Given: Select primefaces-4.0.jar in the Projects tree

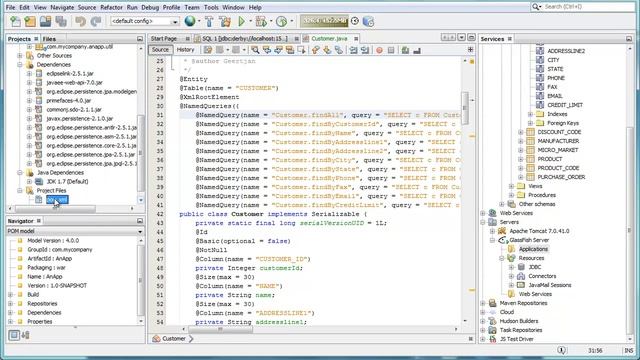Looking at the screenshot, I should click(69, 100).
